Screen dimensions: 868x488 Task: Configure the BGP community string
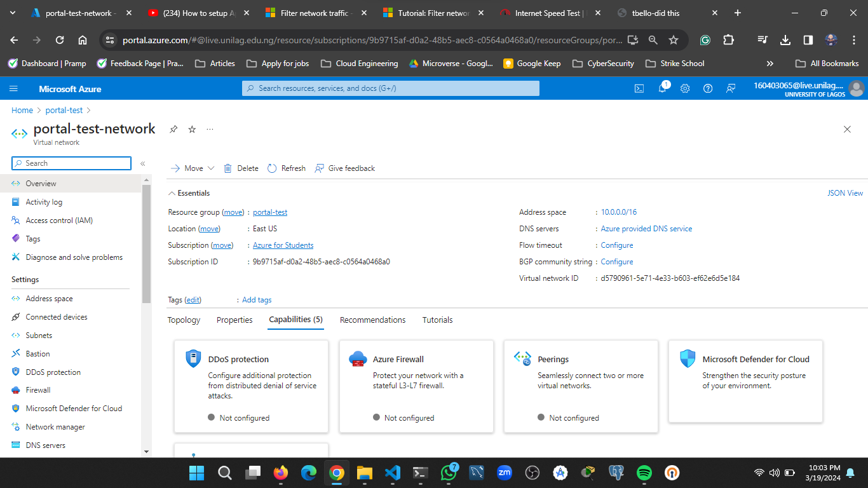(x=617, y=262)
